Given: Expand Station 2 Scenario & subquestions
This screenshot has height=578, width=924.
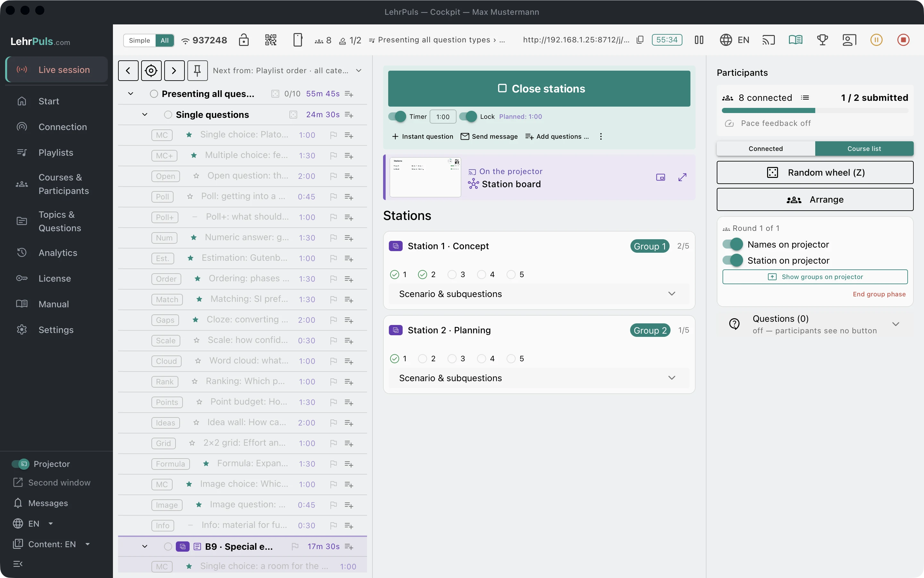Looking at the screenshot, I should click(x=539, y=378).
